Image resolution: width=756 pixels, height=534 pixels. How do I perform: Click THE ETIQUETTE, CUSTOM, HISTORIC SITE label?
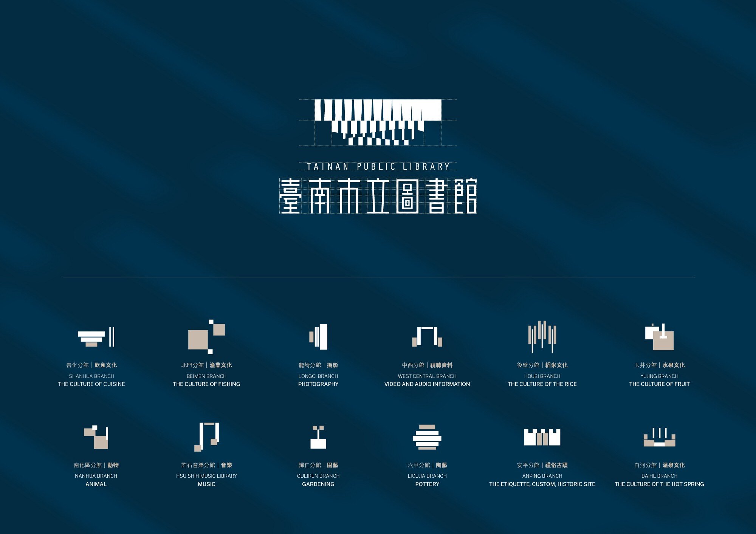click(542, 484)
